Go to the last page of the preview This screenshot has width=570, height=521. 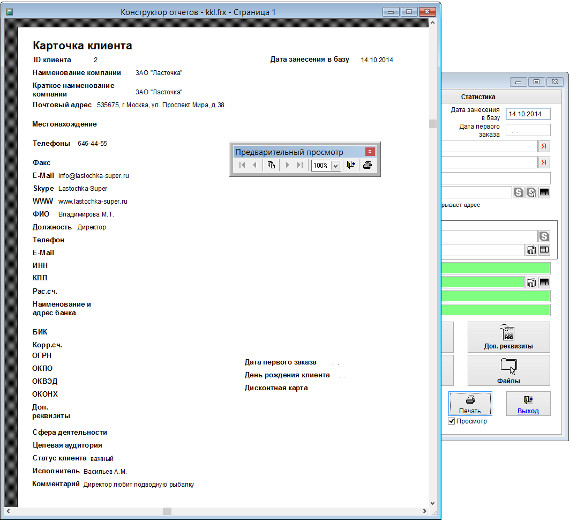[x=300, y=165]
